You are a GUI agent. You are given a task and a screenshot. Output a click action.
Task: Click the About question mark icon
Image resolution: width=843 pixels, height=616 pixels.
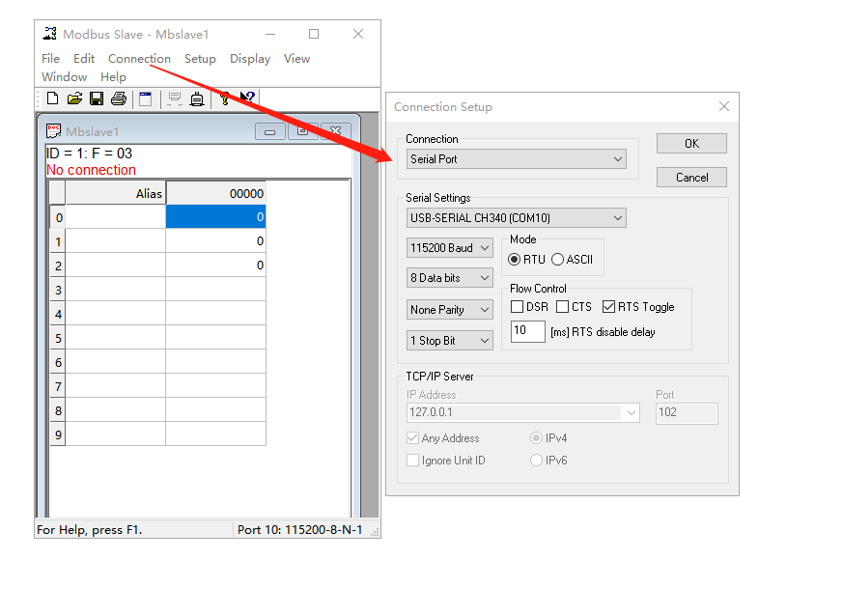pos(225,98)
